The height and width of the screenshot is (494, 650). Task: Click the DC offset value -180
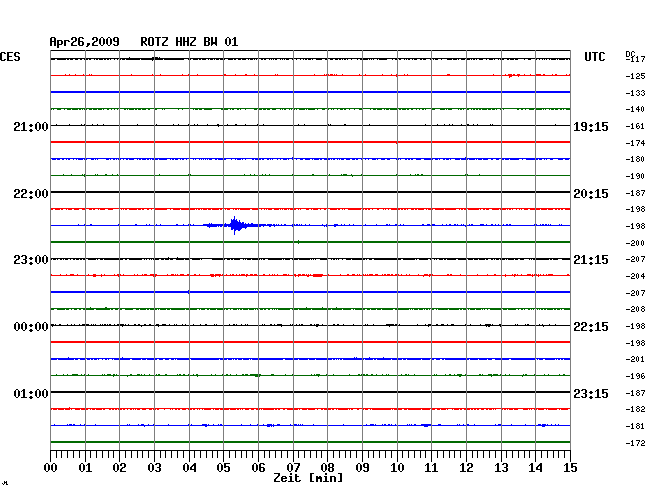635,159
